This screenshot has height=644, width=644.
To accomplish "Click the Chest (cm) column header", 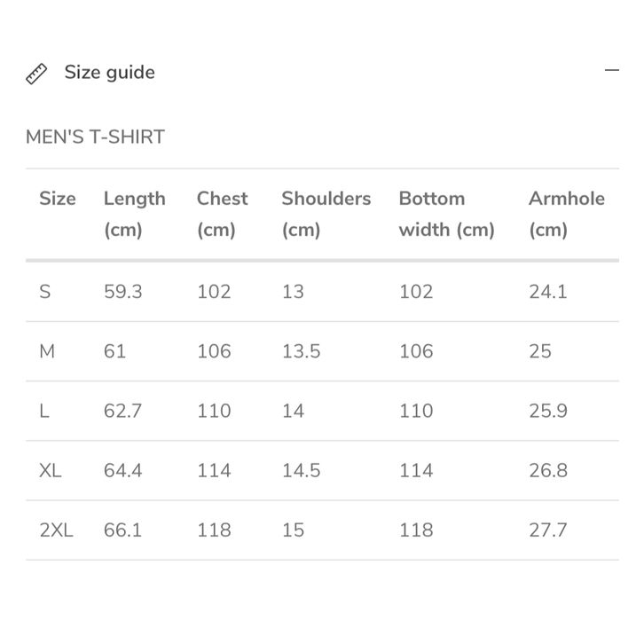I will [x=222, y=214].
